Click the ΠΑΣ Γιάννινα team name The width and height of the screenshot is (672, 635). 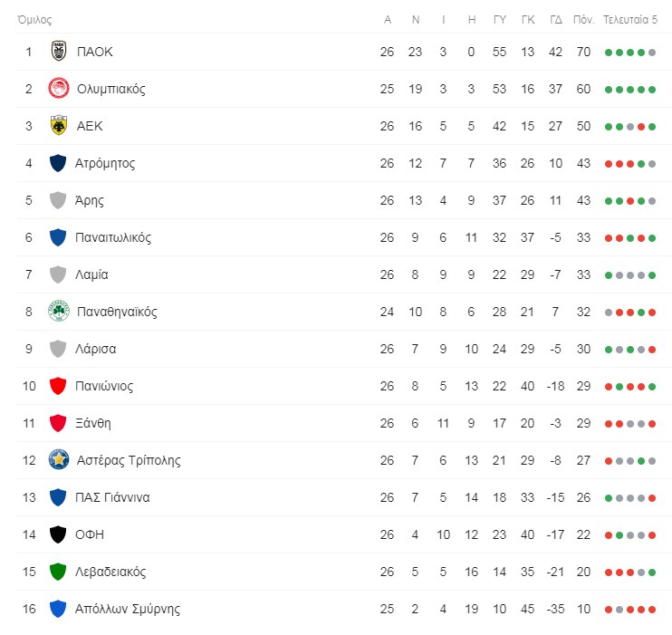pyautogui.click(x=112, y=497)
